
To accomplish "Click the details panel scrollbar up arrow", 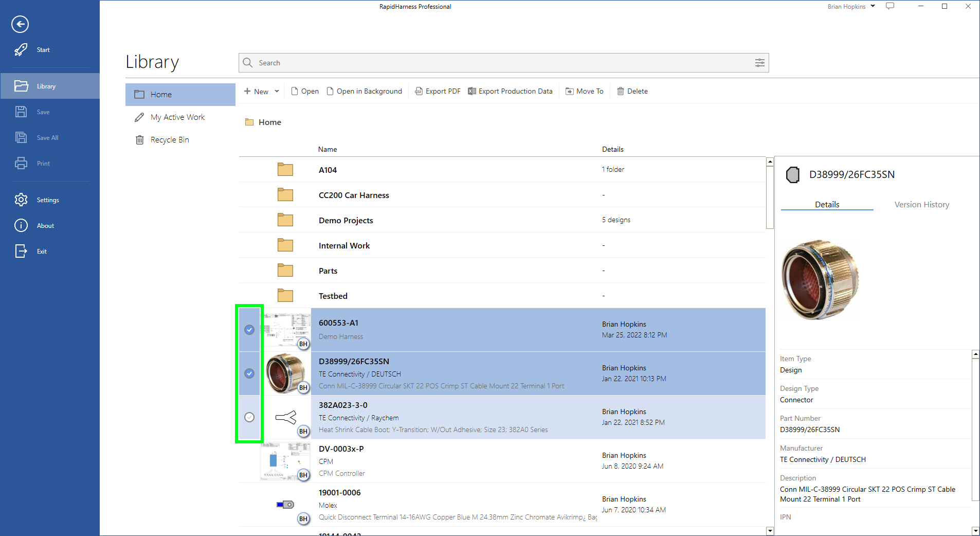I will click(x=975, y=354).
